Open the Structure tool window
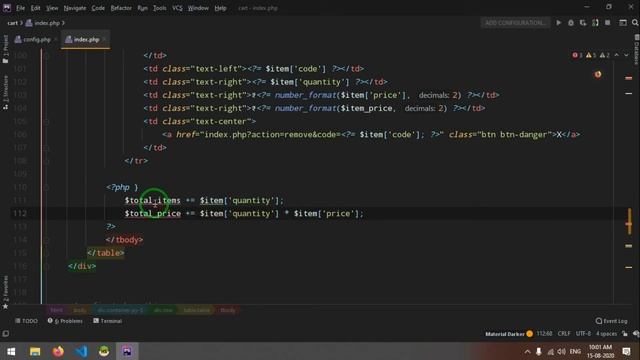The width and height of the screenshot is (640, 360). click(x=5, y=92)
